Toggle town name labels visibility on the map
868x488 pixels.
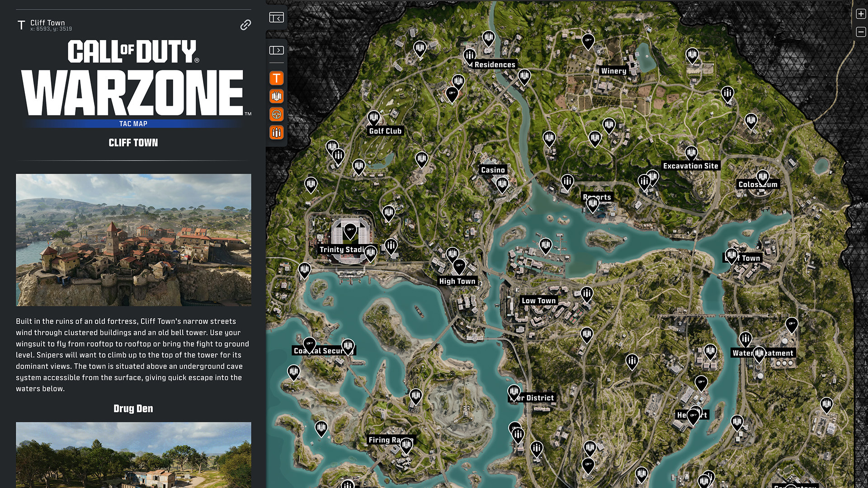(x=276, y=78)
